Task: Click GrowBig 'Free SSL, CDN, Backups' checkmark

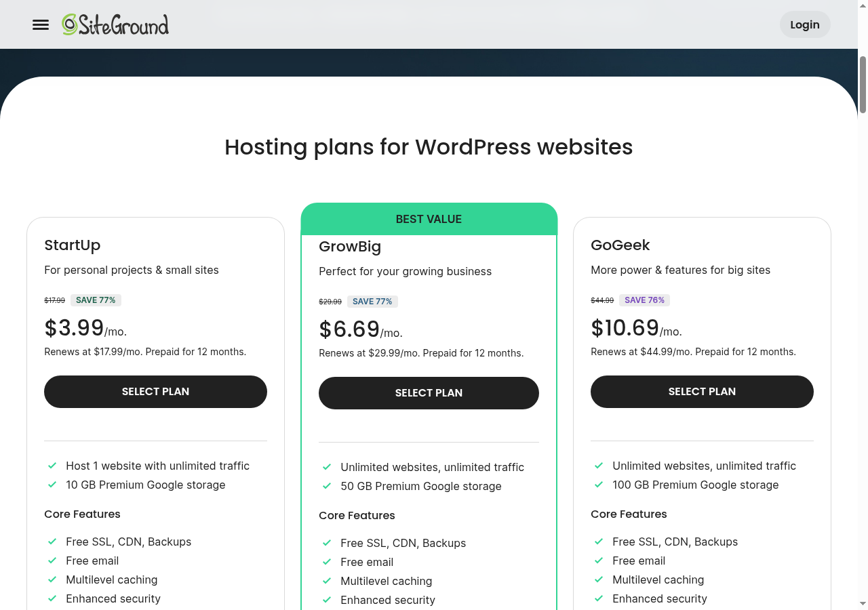Action: pos(327,543)
